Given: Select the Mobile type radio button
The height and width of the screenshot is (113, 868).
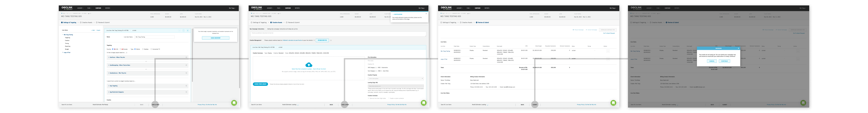Looking at the screenshot, I should click(135, 49).
